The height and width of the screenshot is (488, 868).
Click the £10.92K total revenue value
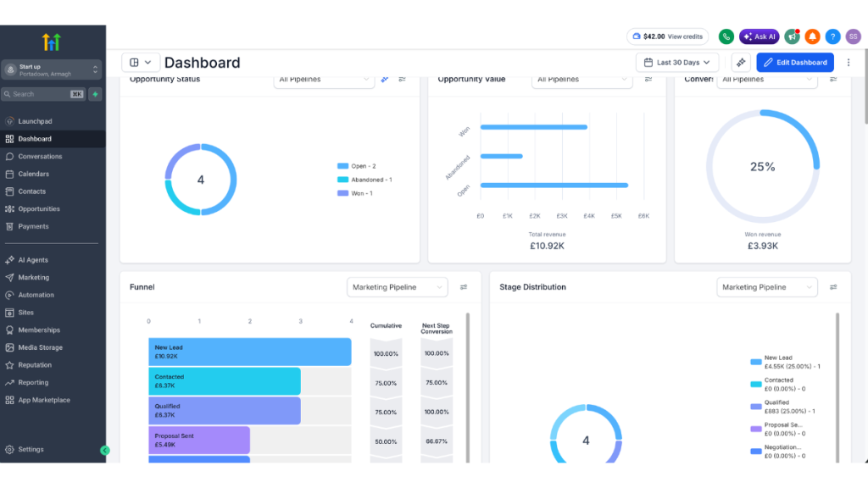(547, 247)
